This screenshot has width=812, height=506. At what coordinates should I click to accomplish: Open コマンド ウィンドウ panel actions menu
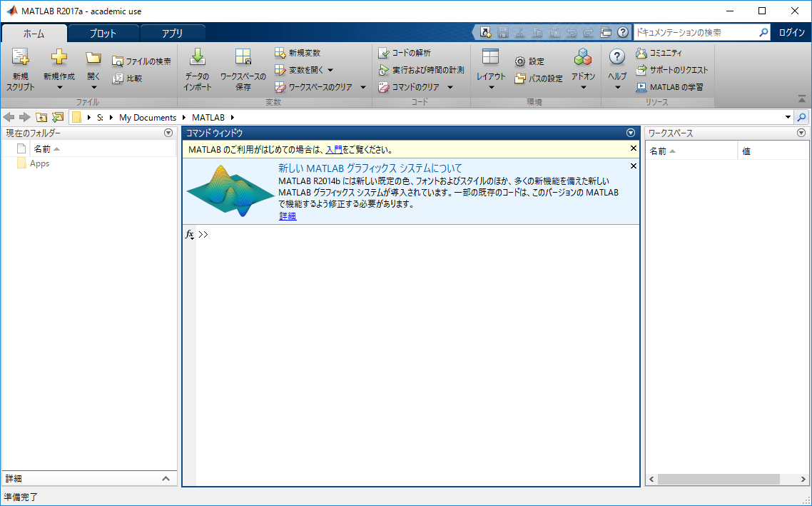tap(631, 133)
